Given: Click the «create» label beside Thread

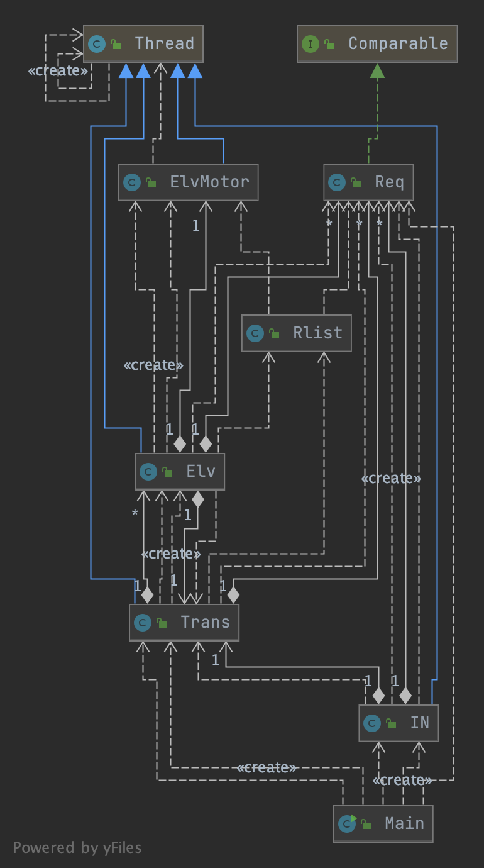Looking at the screenshot, I should [x=58, y=70].
